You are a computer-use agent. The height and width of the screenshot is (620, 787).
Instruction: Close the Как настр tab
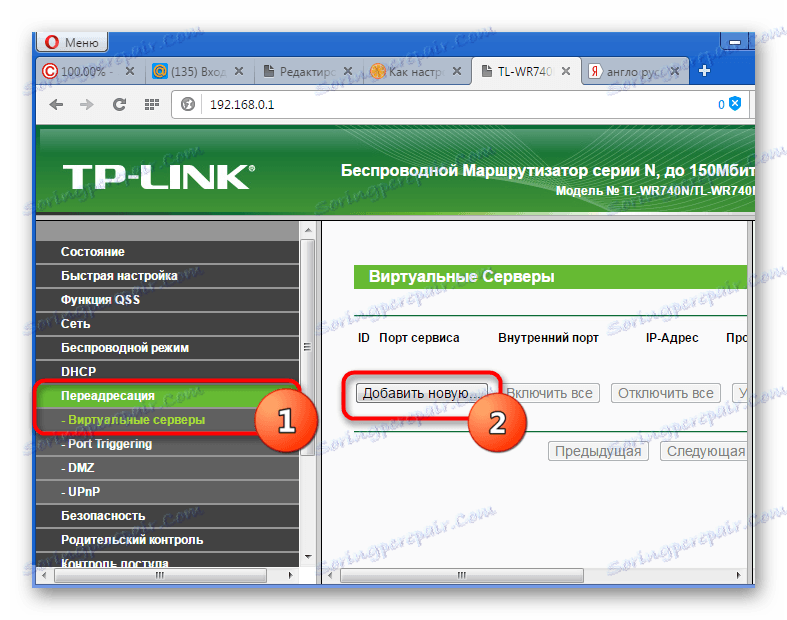pyautogui.click(x=457, y=71)
